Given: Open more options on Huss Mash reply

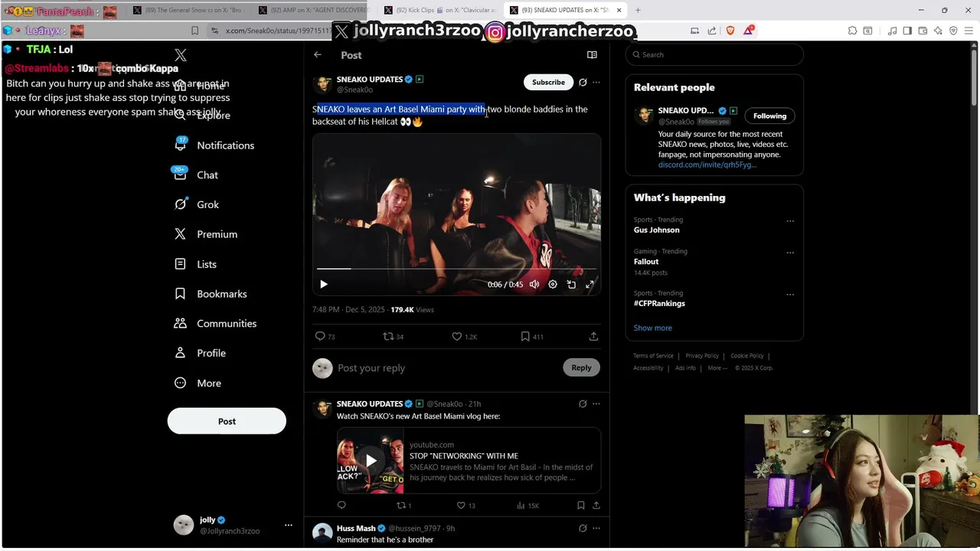Looking at the screenshot, I should tap(596, 528).
